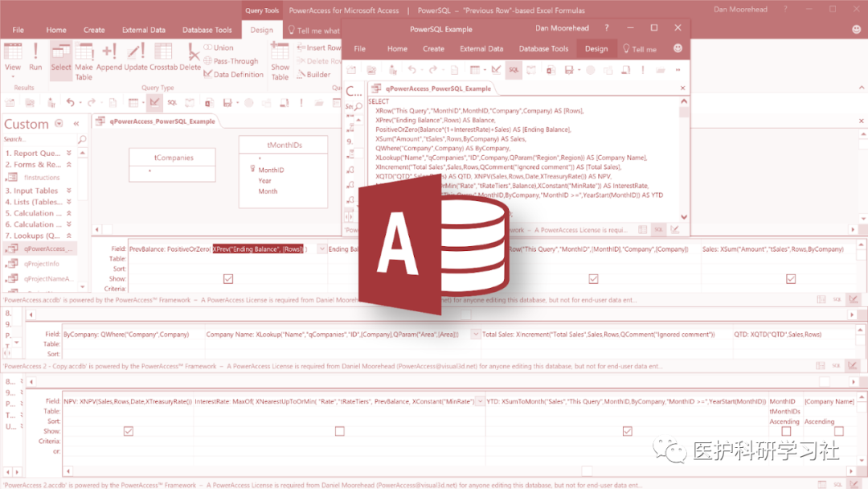Open the PrevBalance field dropdown arrow
868x489 pixels.
321,249
